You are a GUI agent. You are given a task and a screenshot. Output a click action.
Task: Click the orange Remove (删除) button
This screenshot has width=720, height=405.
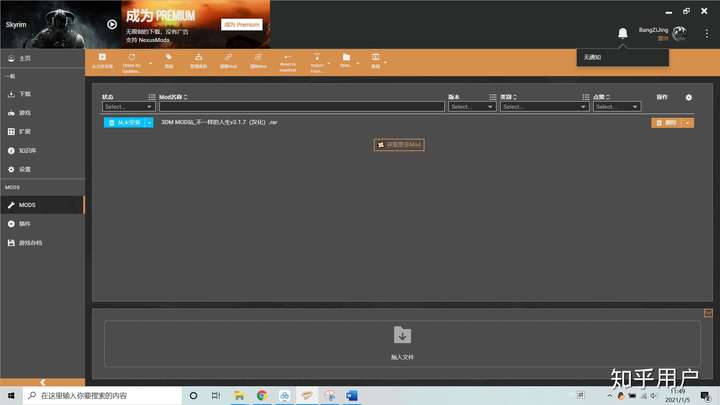(x=667, y=123)
